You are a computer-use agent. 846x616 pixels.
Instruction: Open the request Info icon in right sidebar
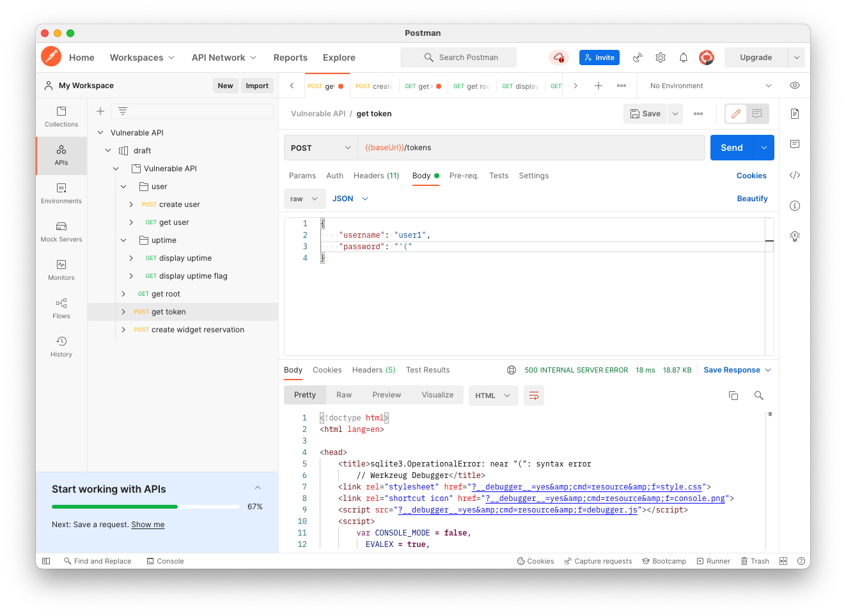(795, 206)
